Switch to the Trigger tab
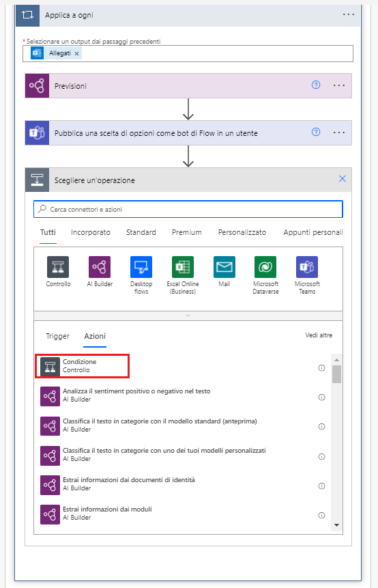The height and width of the screenshot is (588, 378). (x=57, y=337)
